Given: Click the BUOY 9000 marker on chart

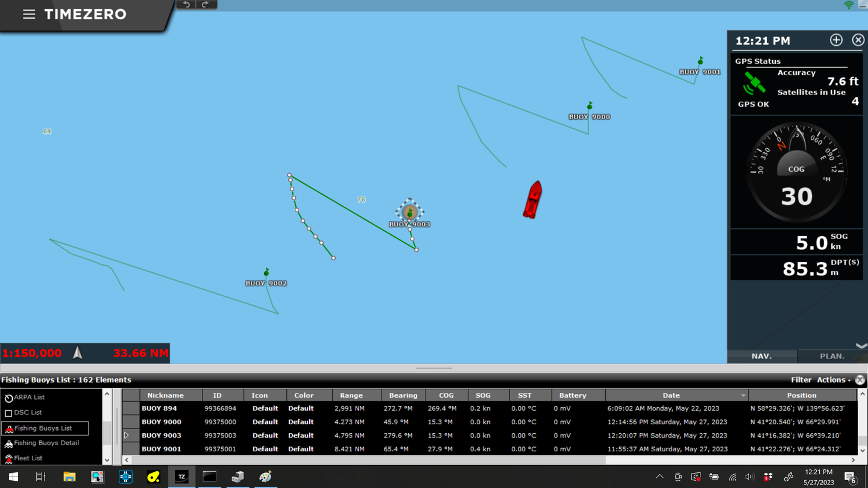Looking at the screenshot, I should [x=590, y=107].
